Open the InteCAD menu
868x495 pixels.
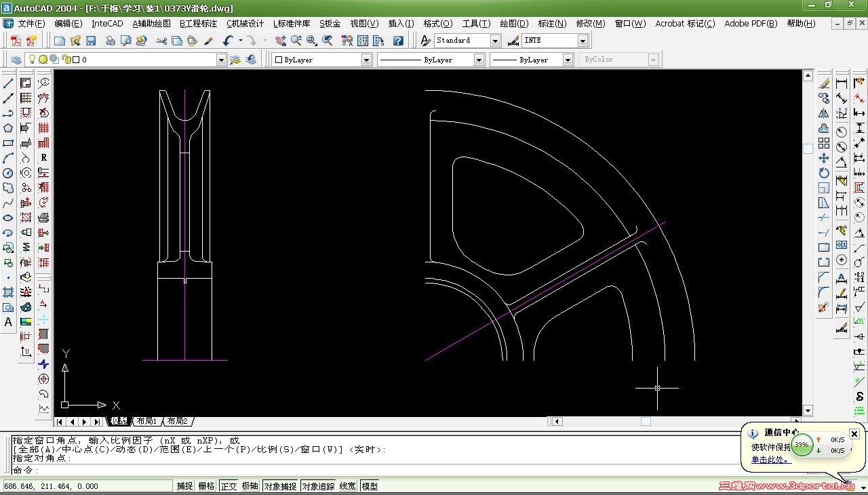pyautogui.click(x=108, y=24)
